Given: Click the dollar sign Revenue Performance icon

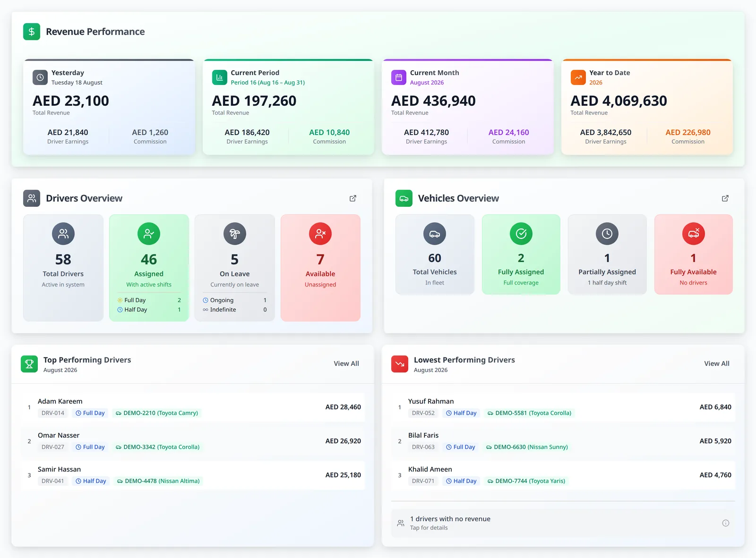Looking at the screenshot, I should [x=32, y=32].
